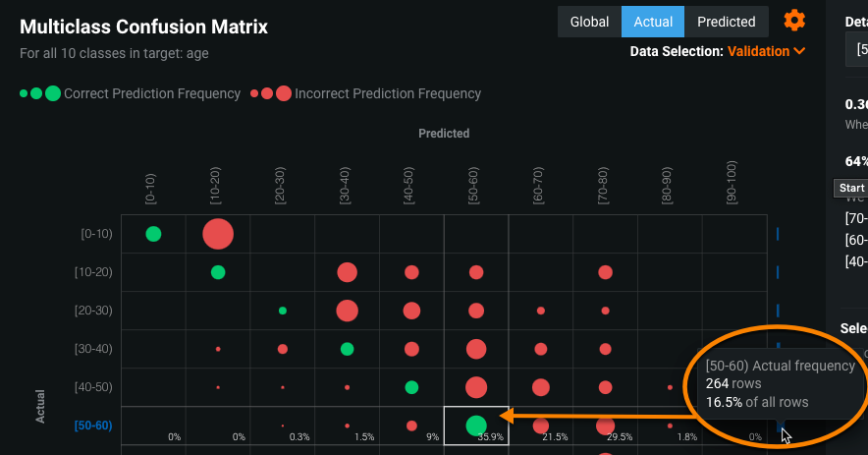Select the [20-30) actual row label
The height and width of the screenshot is (455, 868).
click(x=93, y=311)
